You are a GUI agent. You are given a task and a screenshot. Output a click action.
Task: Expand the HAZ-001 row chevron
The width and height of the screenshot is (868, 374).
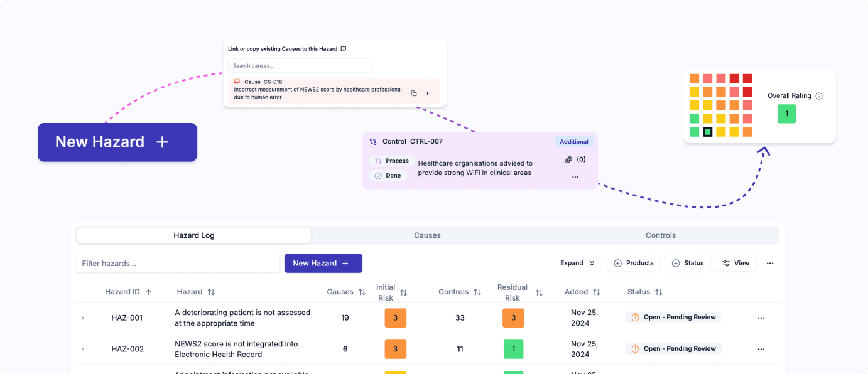(x=82, y=318)
